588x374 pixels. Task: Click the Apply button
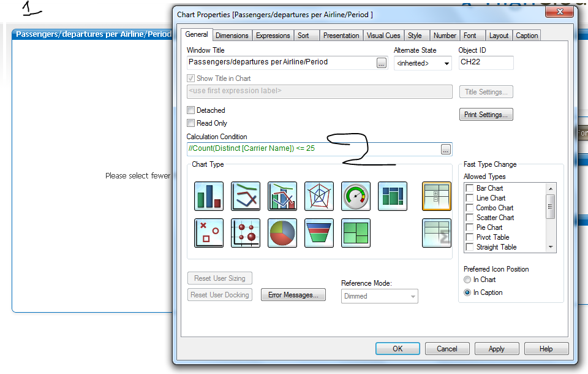[x=497, y=348]
